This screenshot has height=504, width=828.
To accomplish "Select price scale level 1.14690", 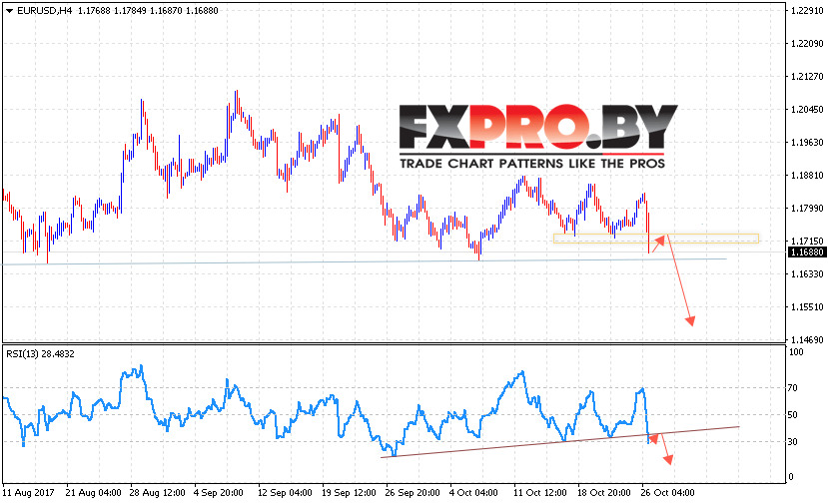I will [x=807, y=339].
